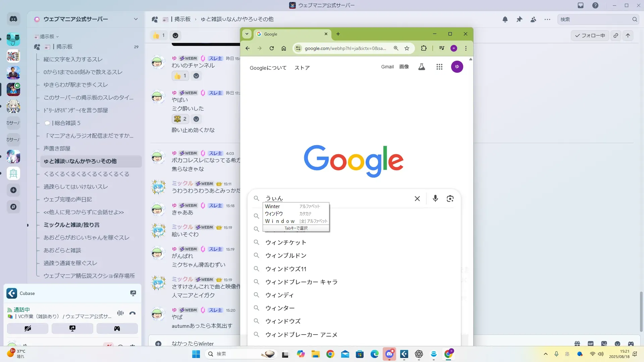644x362 pixels.
Task: Click Discord 検索 search field
Action: pos(594,19)
